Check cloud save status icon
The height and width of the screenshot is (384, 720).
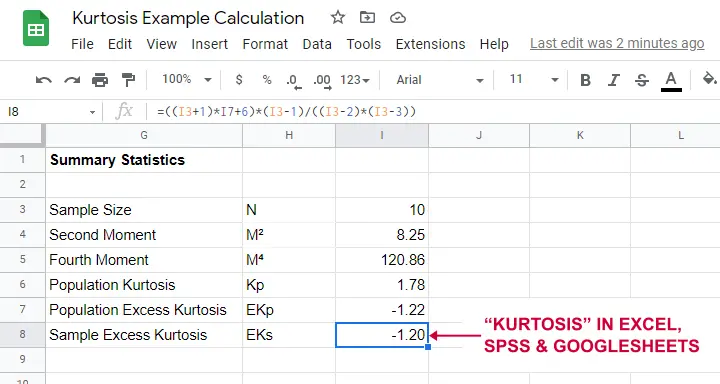point(398,18)
